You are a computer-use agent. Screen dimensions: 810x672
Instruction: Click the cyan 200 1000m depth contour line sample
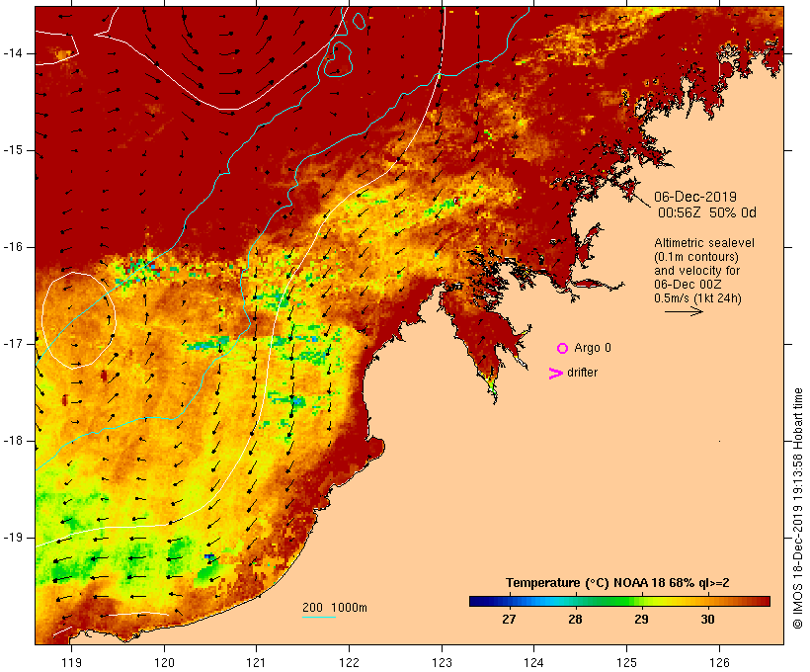click(x=319, y=617)
